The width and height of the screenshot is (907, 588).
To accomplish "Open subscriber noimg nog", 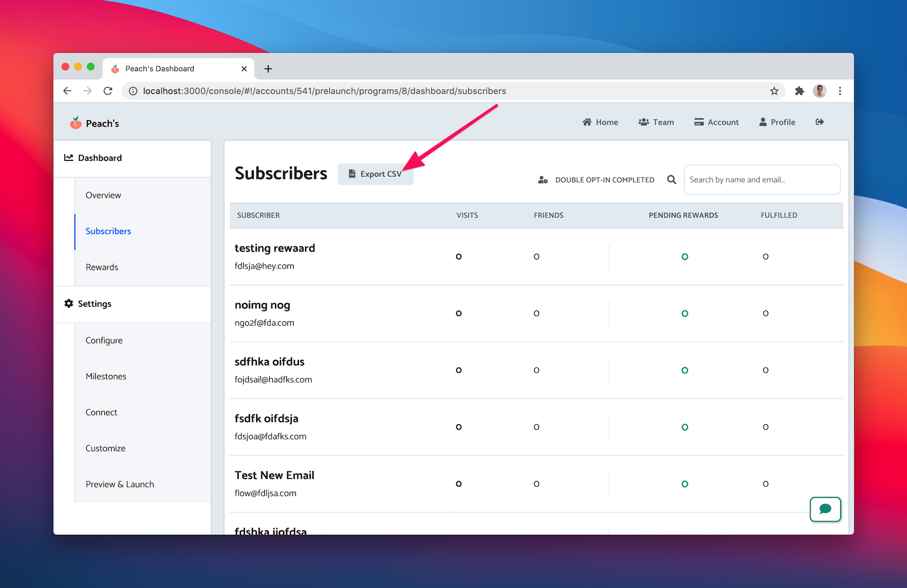I will pyautogui.click(x=262, y=305).
